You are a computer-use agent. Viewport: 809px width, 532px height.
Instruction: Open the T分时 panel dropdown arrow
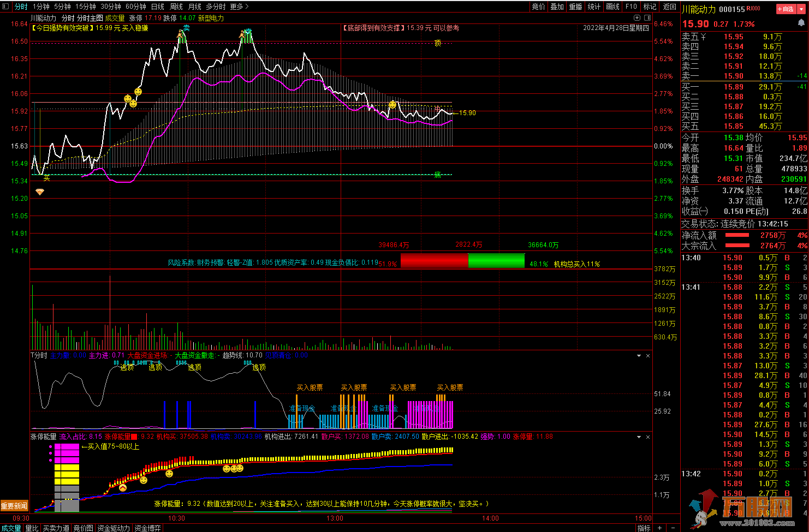(x=639, y=356)
